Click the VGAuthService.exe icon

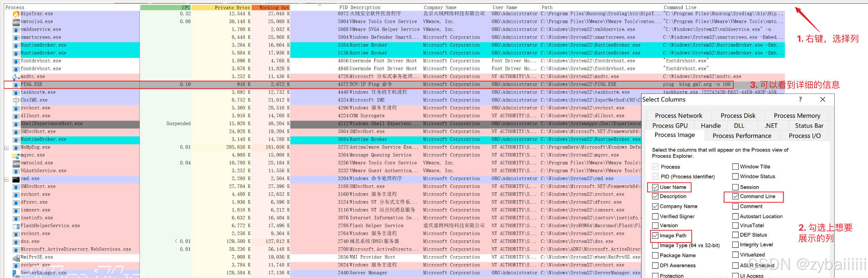click(16, 171)
